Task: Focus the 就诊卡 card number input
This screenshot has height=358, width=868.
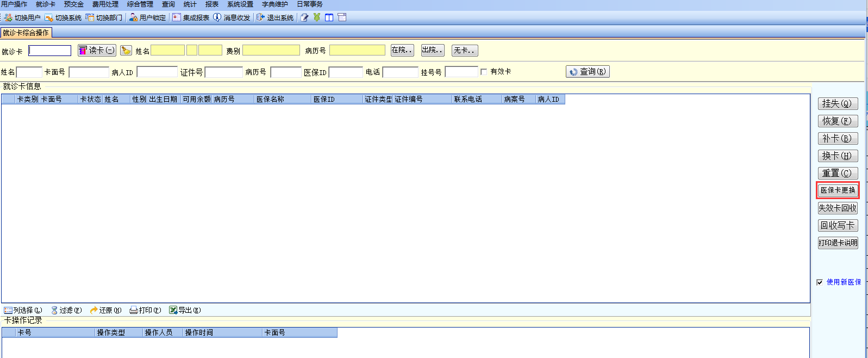Action: (x=50, y=51)
